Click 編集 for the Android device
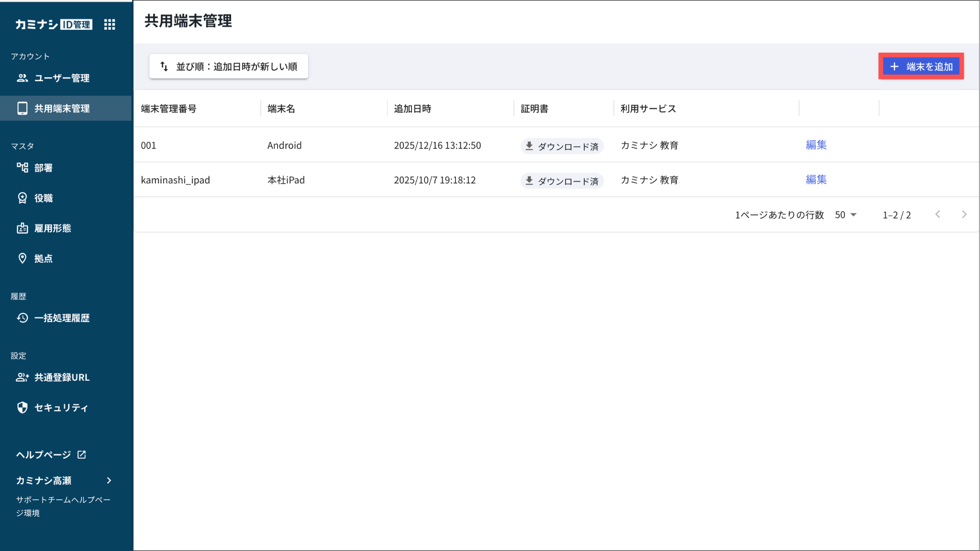 [816, 145]
